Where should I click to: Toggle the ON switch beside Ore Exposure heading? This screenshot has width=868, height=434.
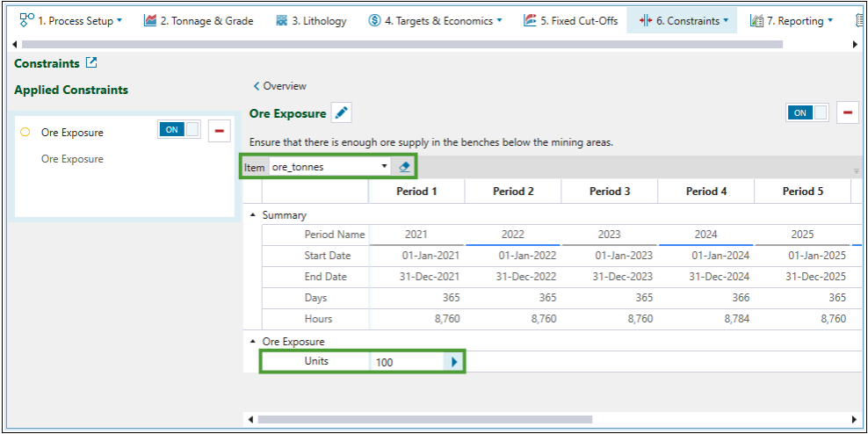(807, 113)
